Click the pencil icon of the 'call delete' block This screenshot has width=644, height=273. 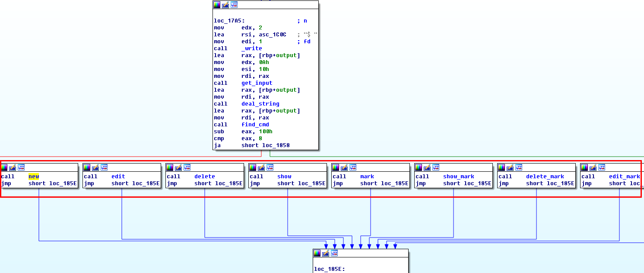(x=178, y=167)
